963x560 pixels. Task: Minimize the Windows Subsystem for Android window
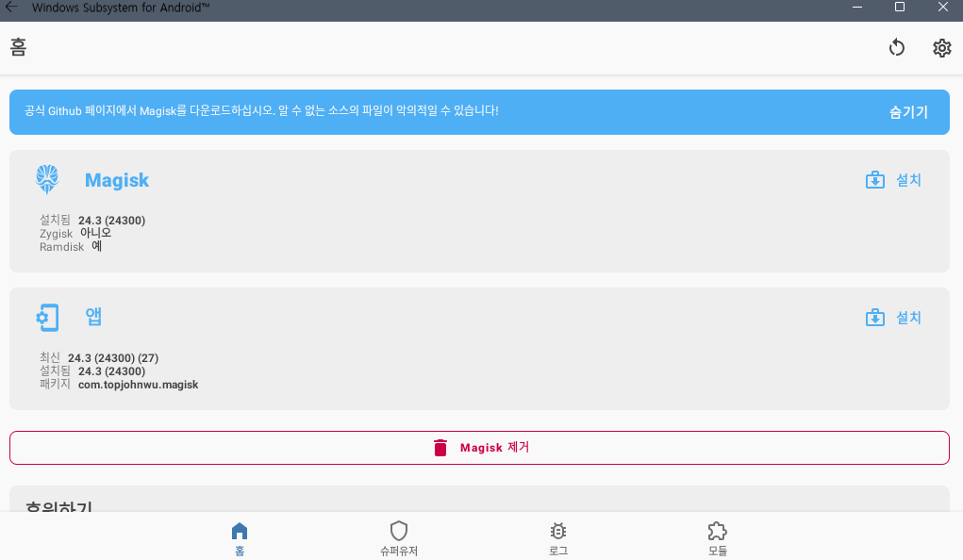pyautogui.click(x=857, y=8)
